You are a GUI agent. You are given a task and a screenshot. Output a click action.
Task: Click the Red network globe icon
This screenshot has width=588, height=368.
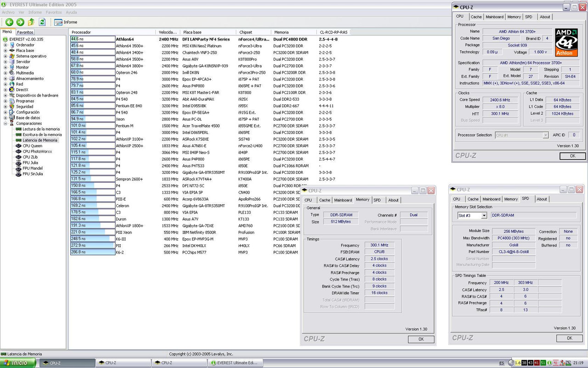click(x=12, y=84)
